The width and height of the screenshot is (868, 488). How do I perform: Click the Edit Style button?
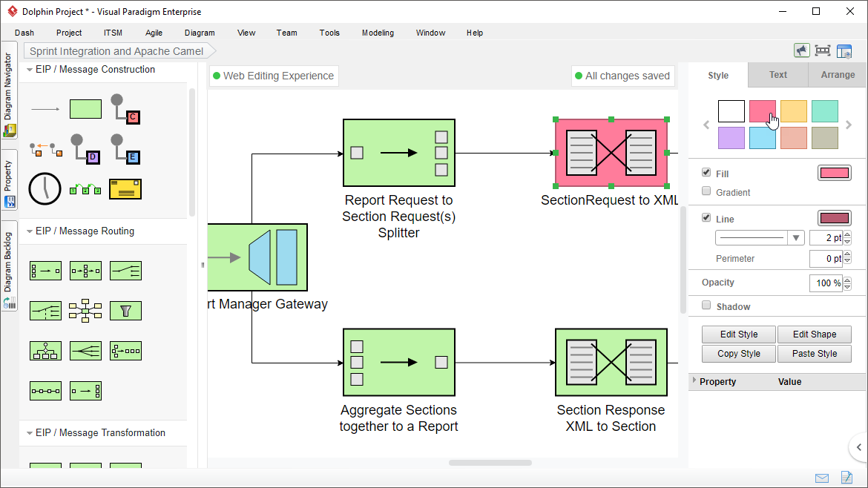click(738, 334)
